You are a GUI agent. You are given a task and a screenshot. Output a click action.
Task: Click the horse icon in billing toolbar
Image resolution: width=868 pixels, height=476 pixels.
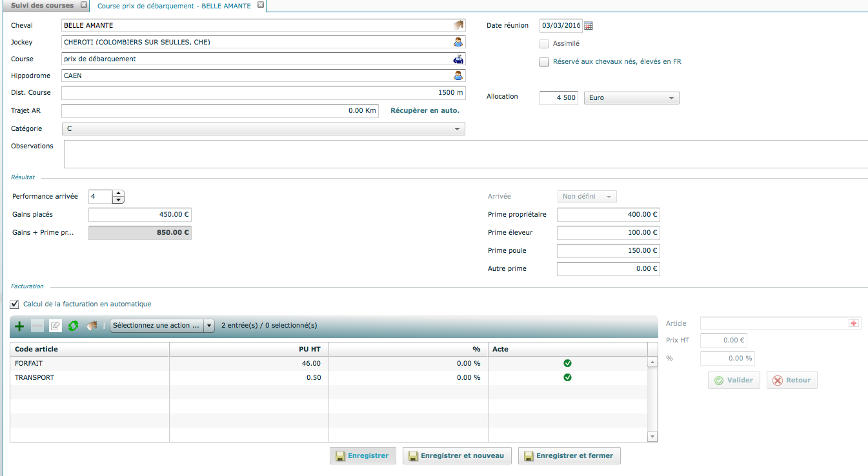[x=92, y=326]
